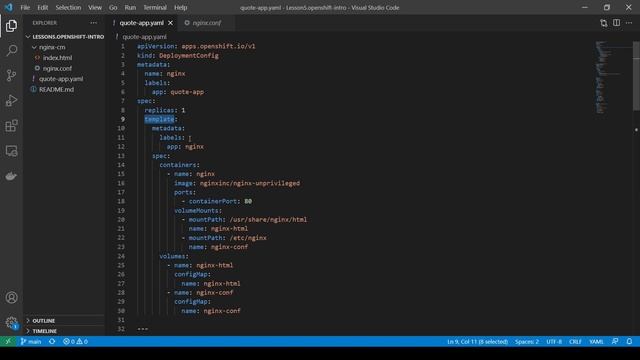
Task: Click the remote window indicator in status bar
Action: [x=8, y=341]
